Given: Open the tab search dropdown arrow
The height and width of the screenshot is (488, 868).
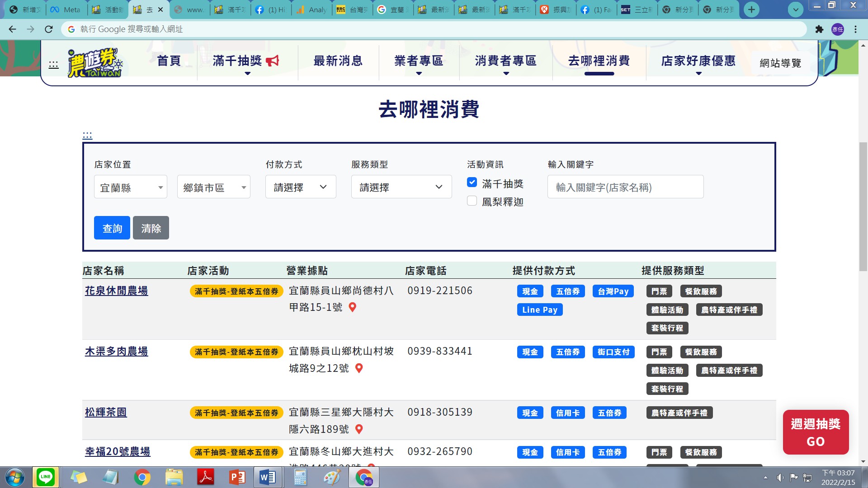Looking at the screenshot, I should [x=796, y=9].
